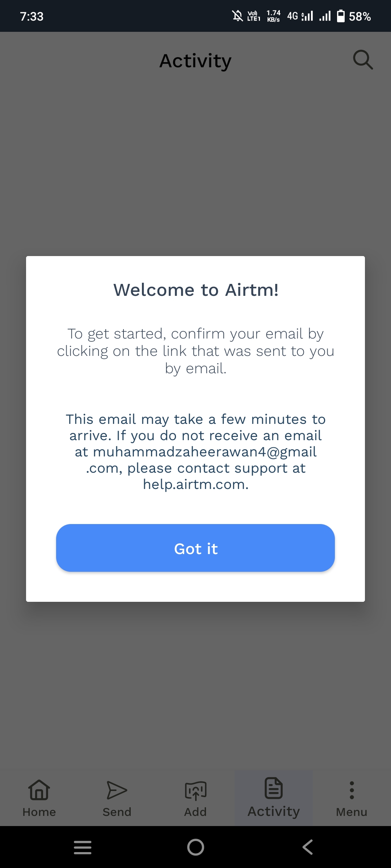
Task: Click the 7:33 status bar clock
Action: pos(31,16)
